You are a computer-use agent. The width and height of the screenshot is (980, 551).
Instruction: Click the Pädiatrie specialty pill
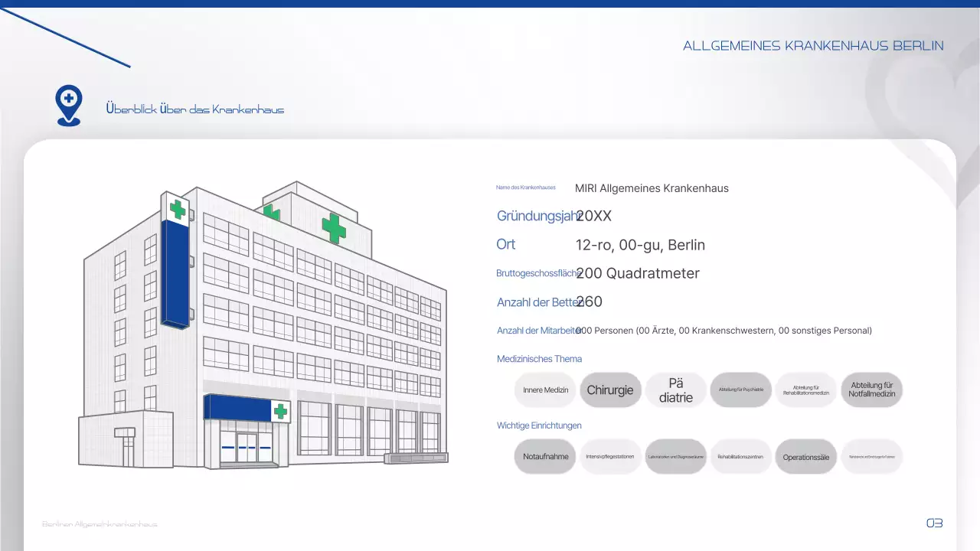point(675,390)
